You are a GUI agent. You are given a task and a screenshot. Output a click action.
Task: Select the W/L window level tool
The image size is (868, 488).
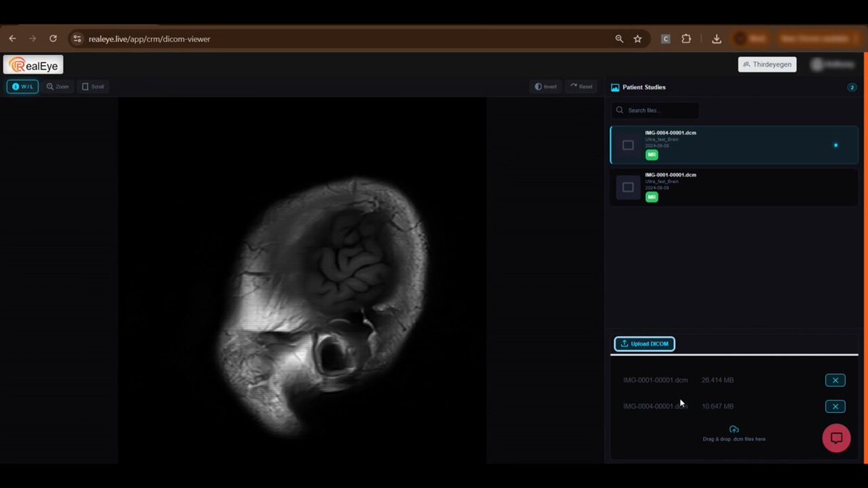tap(22, 87)
